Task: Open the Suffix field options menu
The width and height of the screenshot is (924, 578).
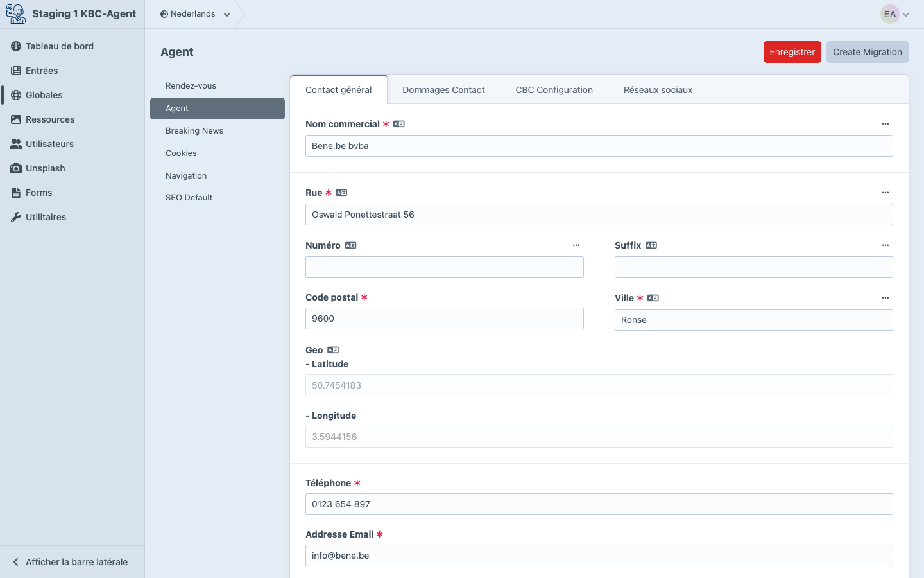Action: pos(886,245)
